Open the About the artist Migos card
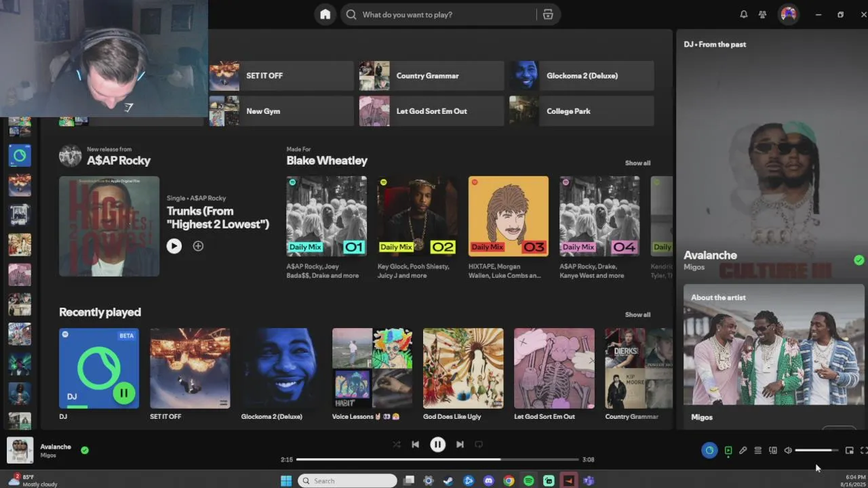This screenshot has width=868, height=488. click(774, 357)
